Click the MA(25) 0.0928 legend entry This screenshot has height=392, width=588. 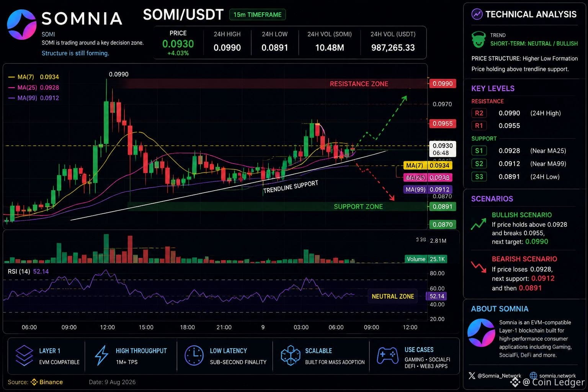[34, 88]
